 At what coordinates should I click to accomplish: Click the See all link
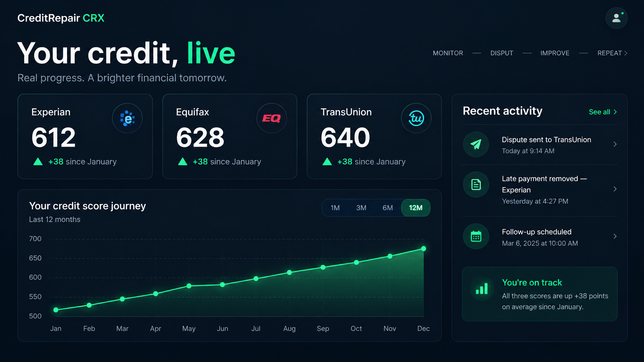tap(600, 112)
